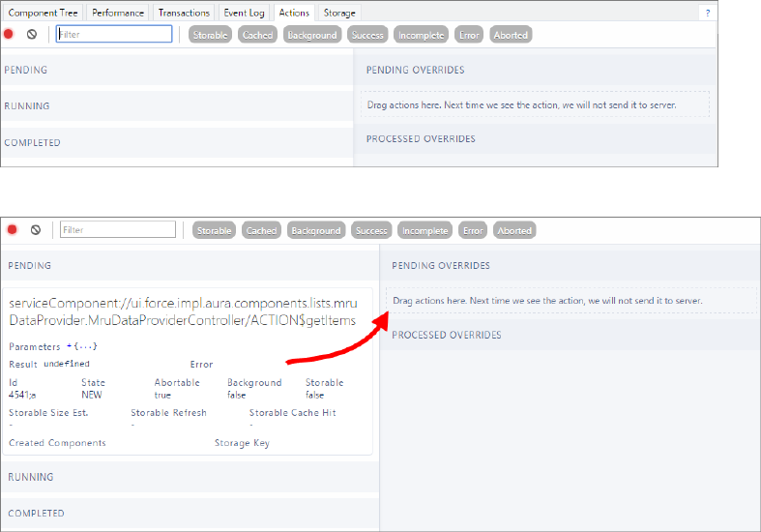Screen dimensions: 761x532
Task: Click the Storable Cache Hit label
Action: tap(293, 413)
